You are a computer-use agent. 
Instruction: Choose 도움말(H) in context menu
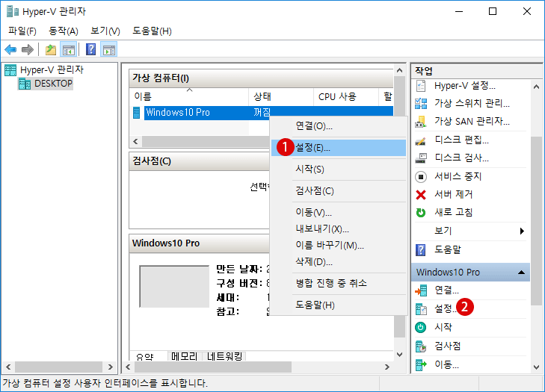tap(338, 305)
